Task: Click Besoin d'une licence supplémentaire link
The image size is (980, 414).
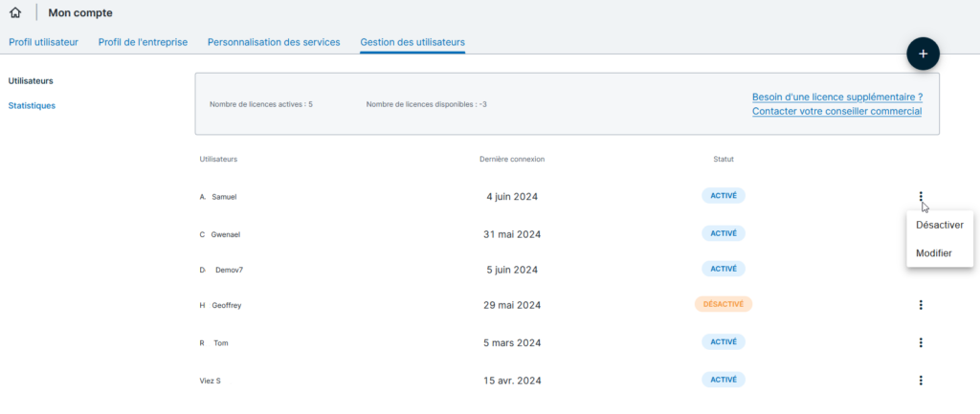Action: [x=836, y=97]
